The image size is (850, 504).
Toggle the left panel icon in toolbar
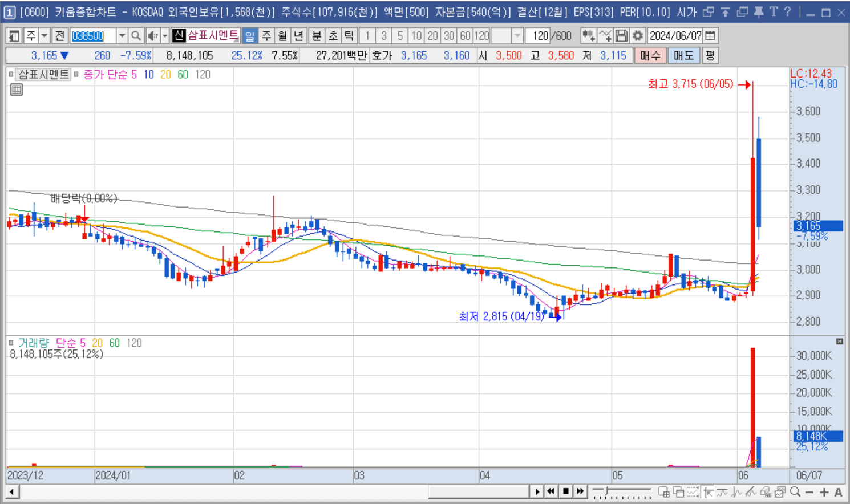click(x=14, y=36)
